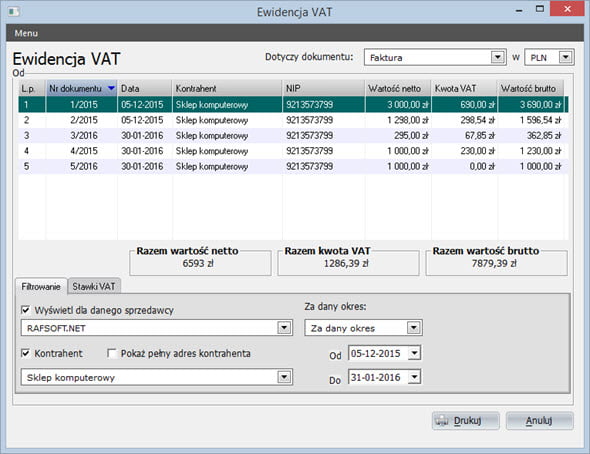Click Razem wartość brutto total 7879,39 zł

pos(494,263)
